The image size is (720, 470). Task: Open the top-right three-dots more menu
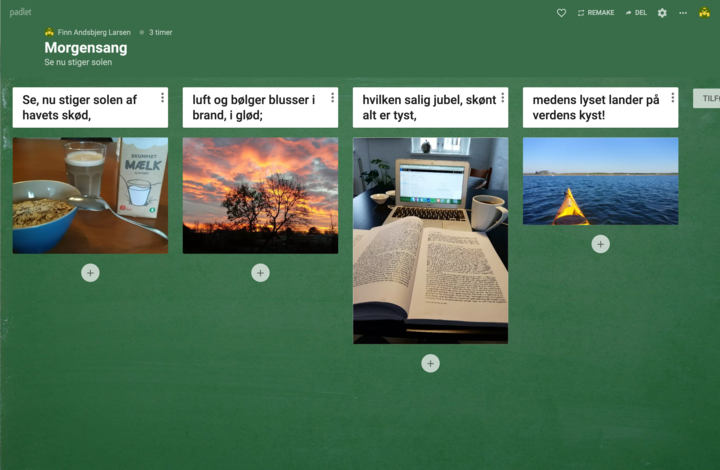683,13
